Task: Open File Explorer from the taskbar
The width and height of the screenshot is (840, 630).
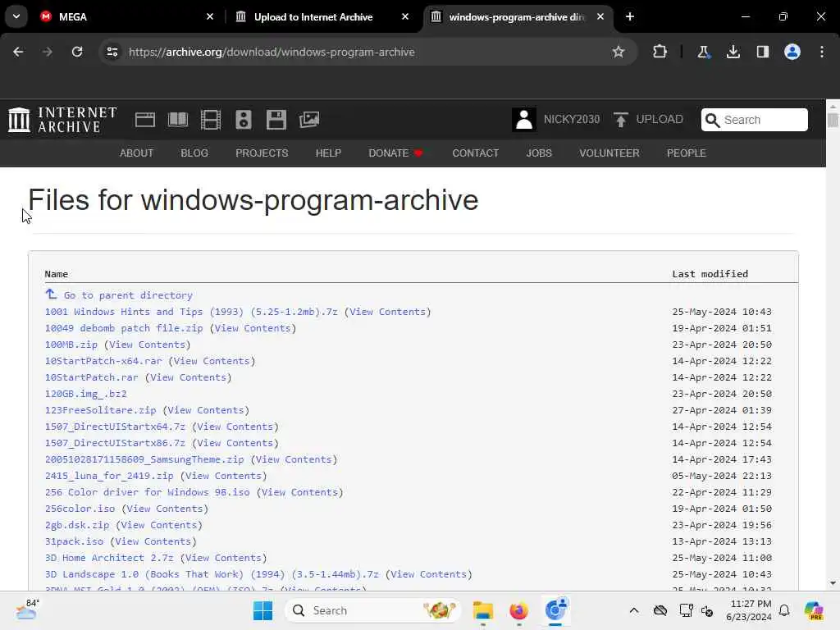Action: [482, 610]
